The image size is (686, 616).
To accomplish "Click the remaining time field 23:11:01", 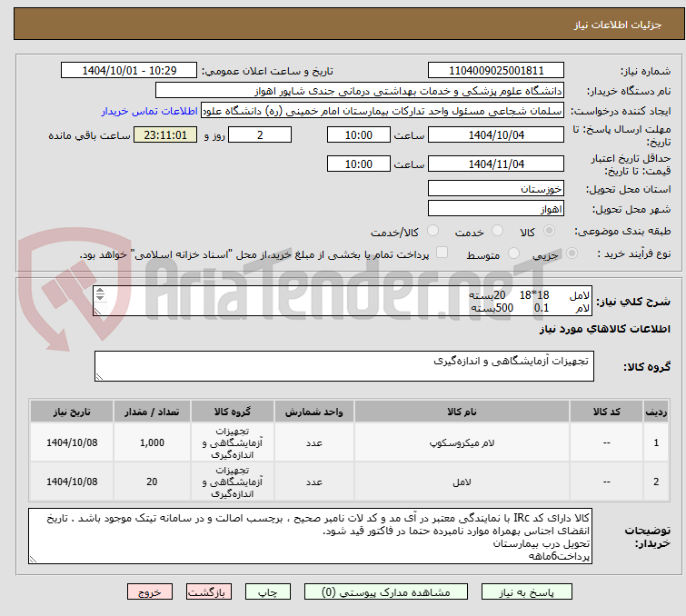I will 165,134.
